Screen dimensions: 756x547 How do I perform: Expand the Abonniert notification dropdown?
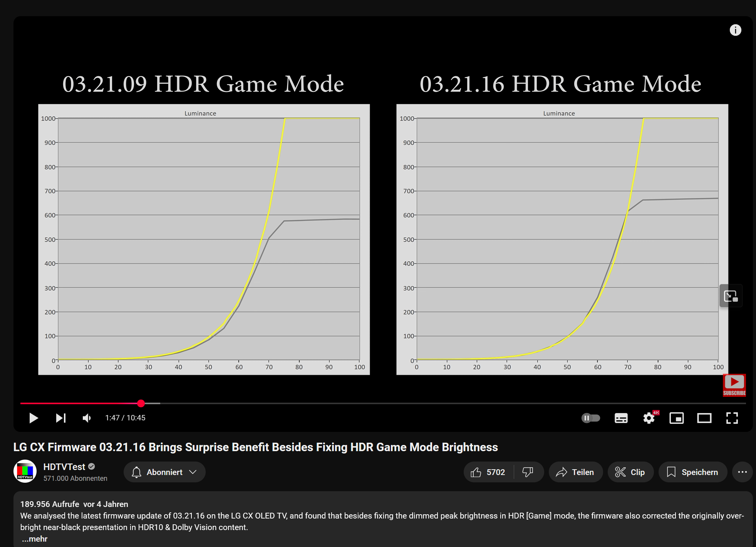pos(164,472)
